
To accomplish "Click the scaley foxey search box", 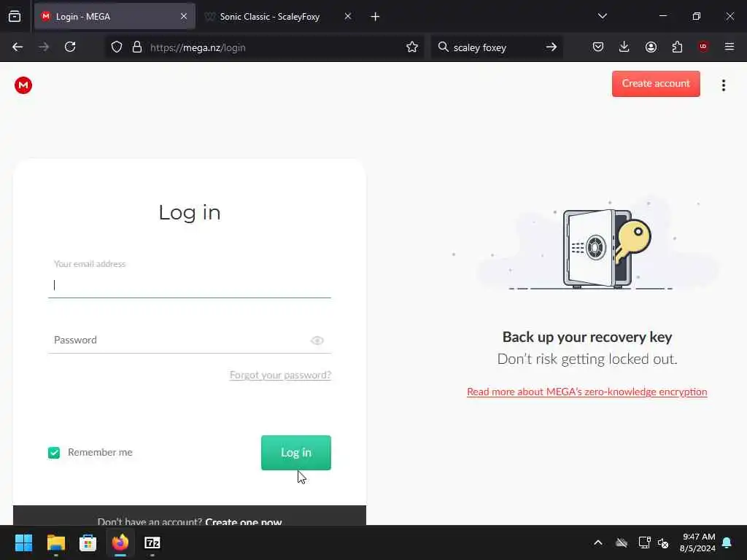I will click(x=496, y=47).
